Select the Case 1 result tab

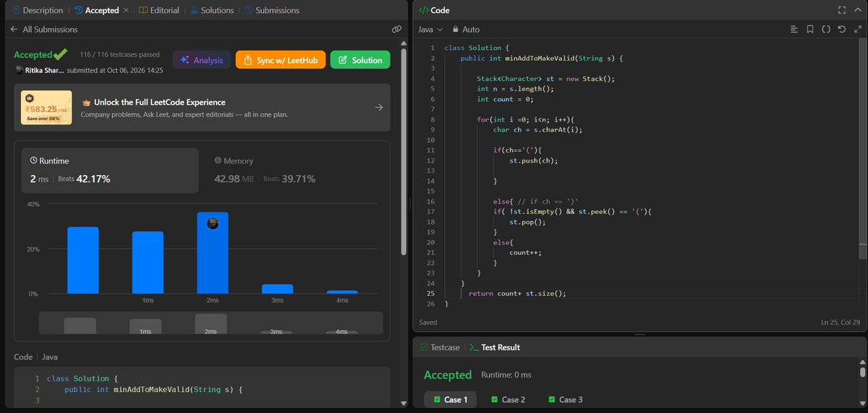click(451, 399)
